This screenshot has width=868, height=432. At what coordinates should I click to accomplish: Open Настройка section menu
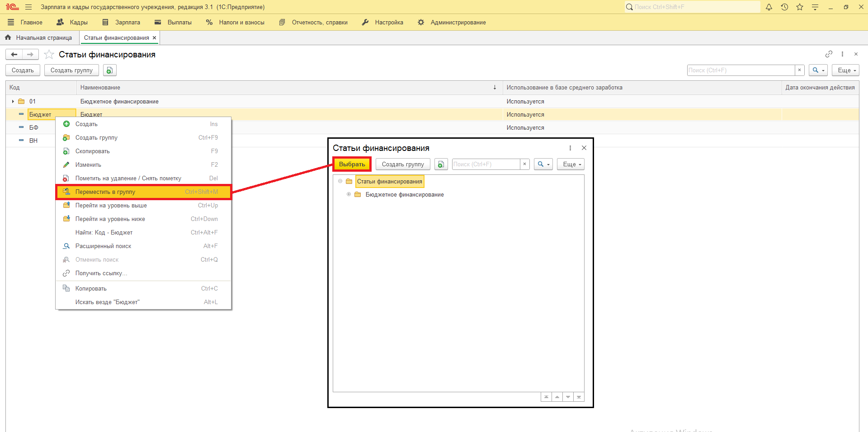point(382,22)
